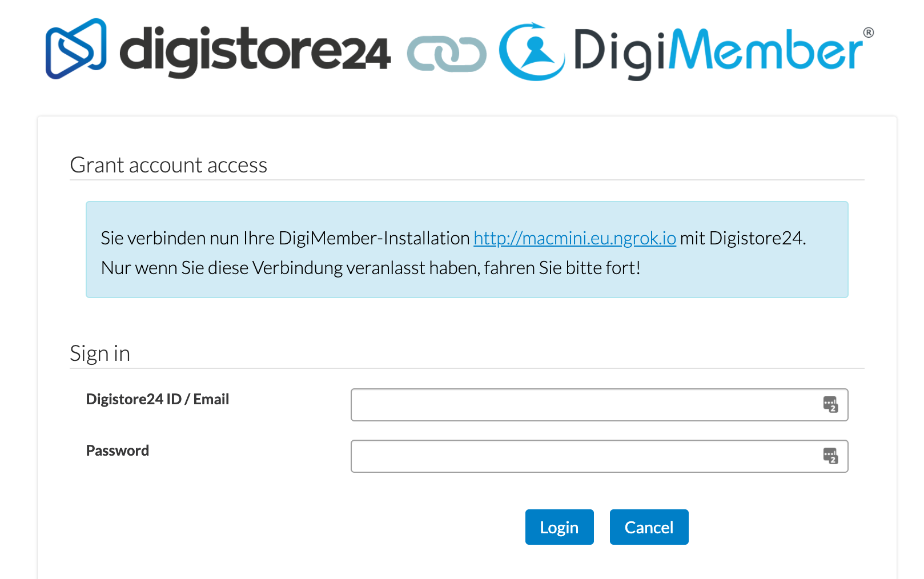The image size is (924, 579).
Task: Select the German warning sentence about connection
Action: [x=371, y=267]
